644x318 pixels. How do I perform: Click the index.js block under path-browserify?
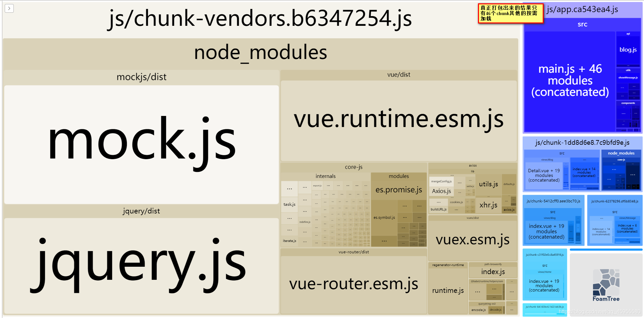(x=493, y=272)
